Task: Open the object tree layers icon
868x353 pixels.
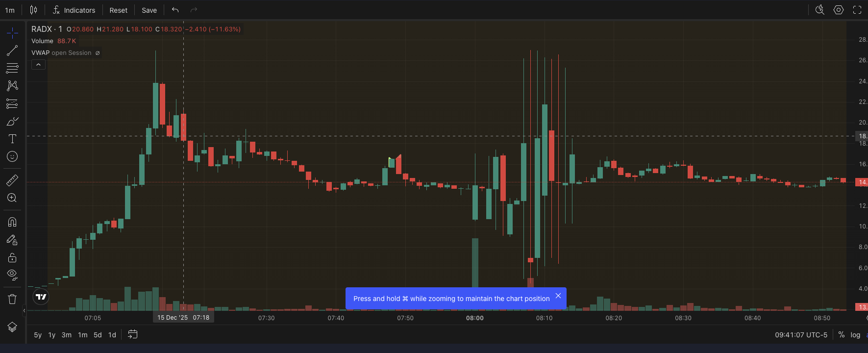Action: [x=12, y=327]
